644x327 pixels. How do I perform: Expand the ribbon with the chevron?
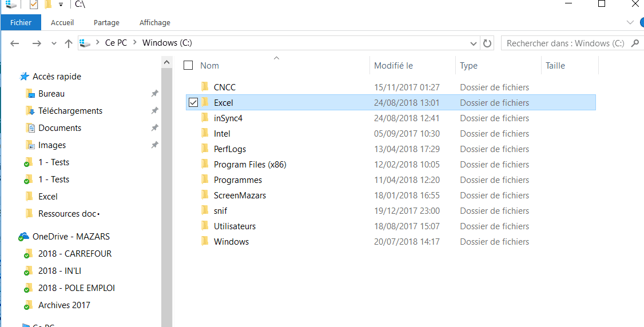pos(630,23)
